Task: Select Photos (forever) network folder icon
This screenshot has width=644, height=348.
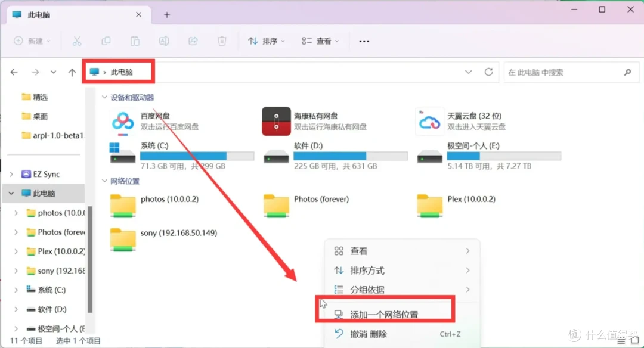Action: pos(276,206)
